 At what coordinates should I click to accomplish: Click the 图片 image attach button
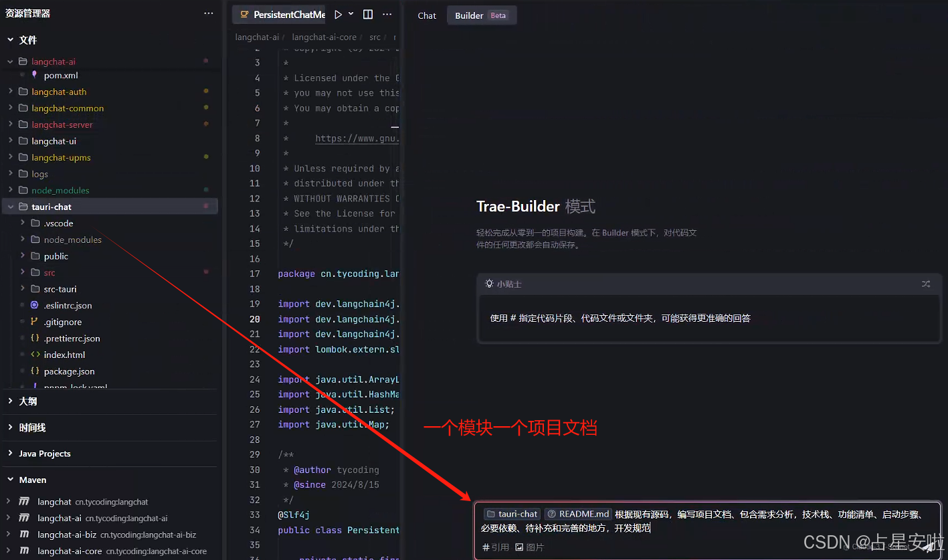pyautogui.click(x=530, y=547)
